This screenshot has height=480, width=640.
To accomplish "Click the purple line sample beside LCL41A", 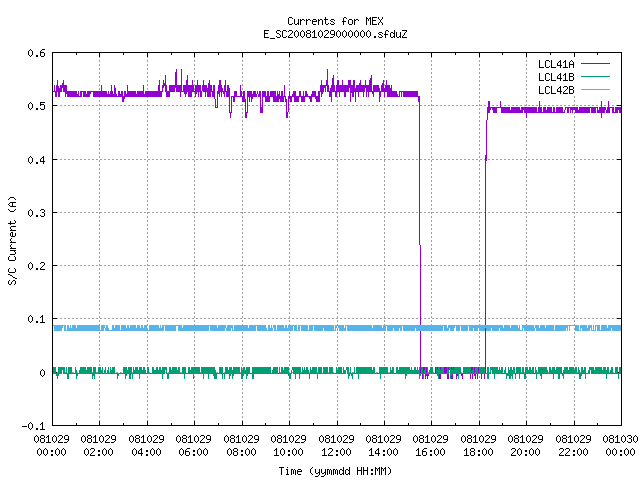I will click(596, 64).
